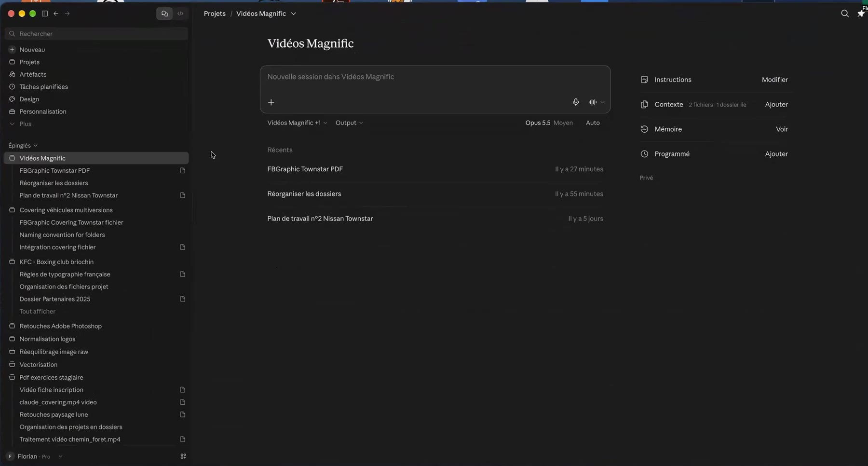
Task: Click the voice waveform icon in the prompt box
Action: 593,102
